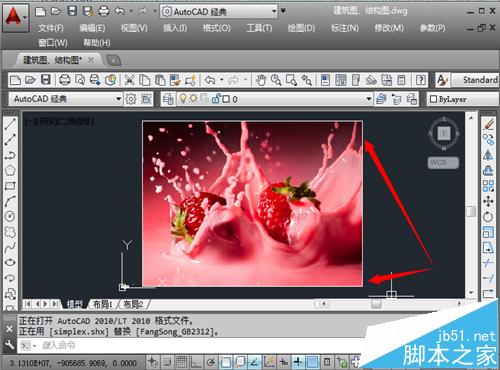This screenshot has width=500, height=370.
Task: Switch to the 布局2 layout tab
Action: pyautogui.click(x=133, y=304)
